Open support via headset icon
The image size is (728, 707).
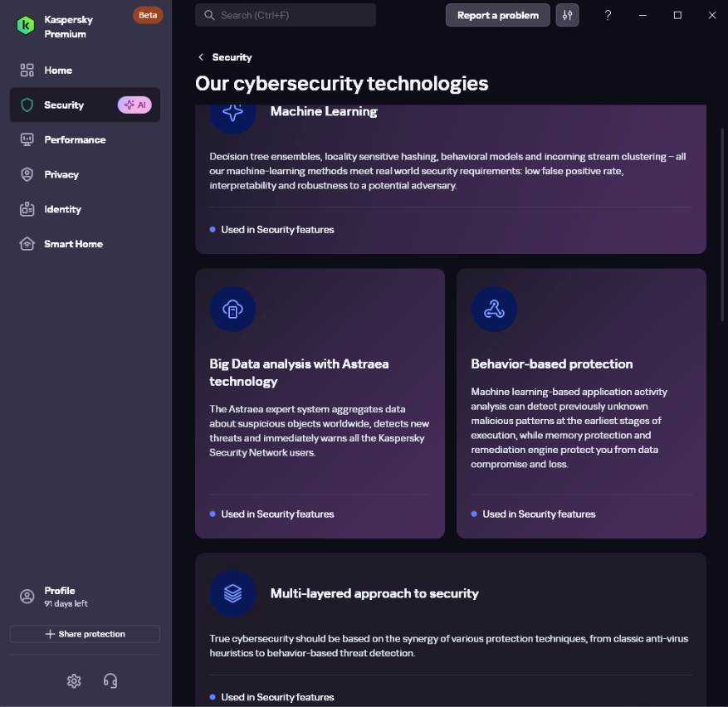(110, 681)
